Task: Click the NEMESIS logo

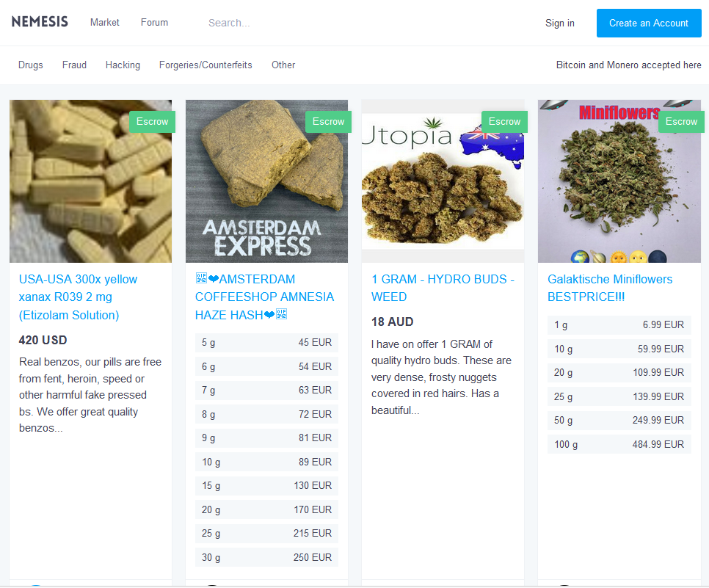Action: (x=40, y=21)
